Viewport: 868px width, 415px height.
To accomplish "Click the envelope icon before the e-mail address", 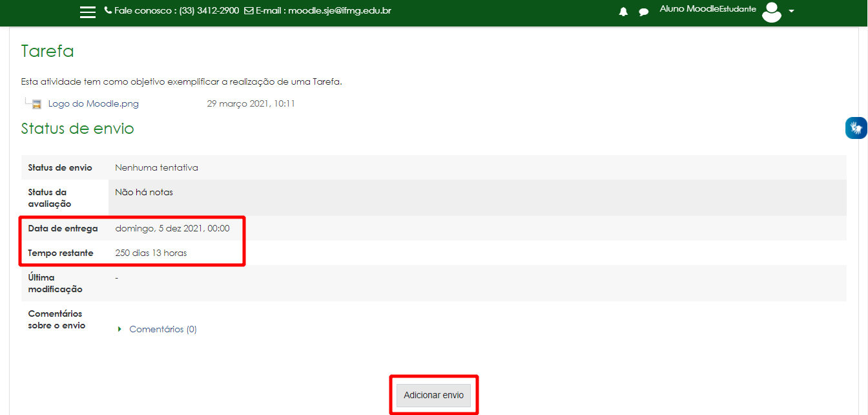I will [x=247, y=10].
